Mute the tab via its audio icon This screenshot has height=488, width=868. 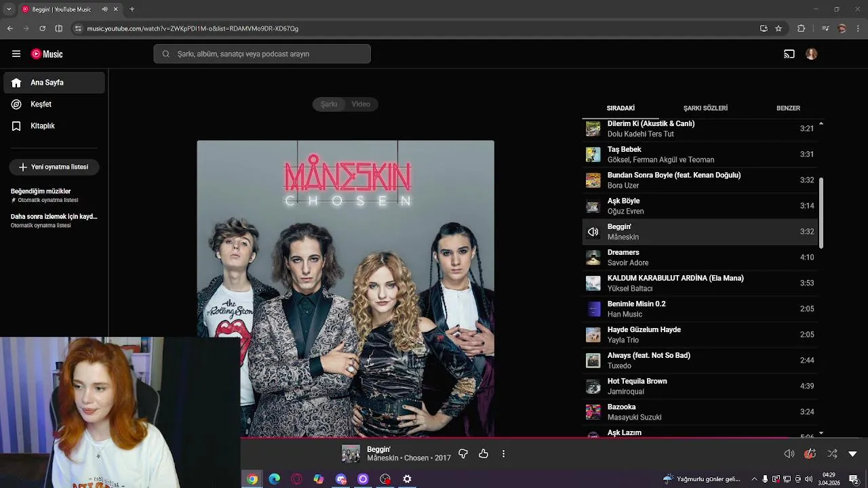coord(104,9)
